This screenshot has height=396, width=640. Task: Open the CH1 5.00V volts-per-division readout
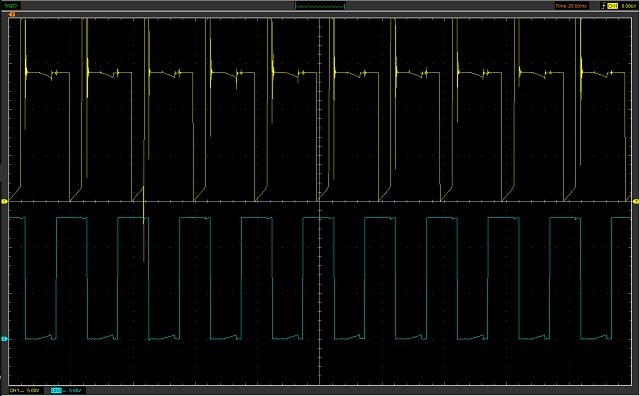coord(33,391)
